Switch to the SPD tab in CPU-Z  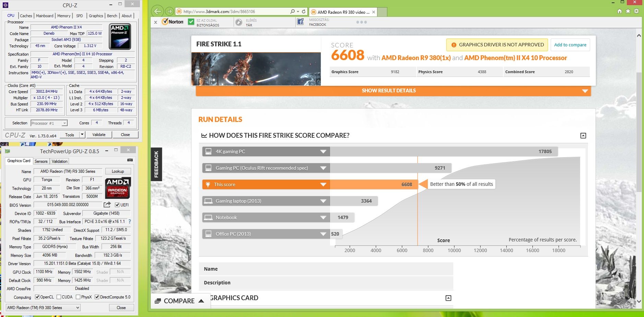point(80,16)
